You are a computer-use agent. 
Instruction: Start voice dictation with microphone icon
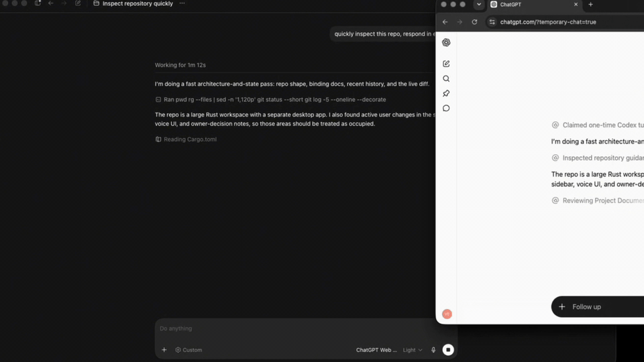tap(433, 350)
